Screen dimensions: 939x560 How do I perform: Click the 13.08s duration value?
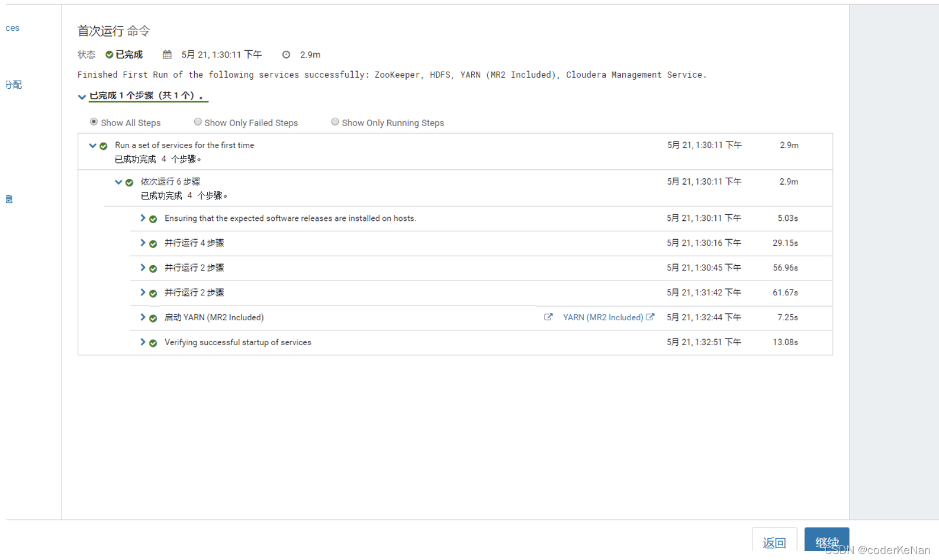[x=785, y=343]
